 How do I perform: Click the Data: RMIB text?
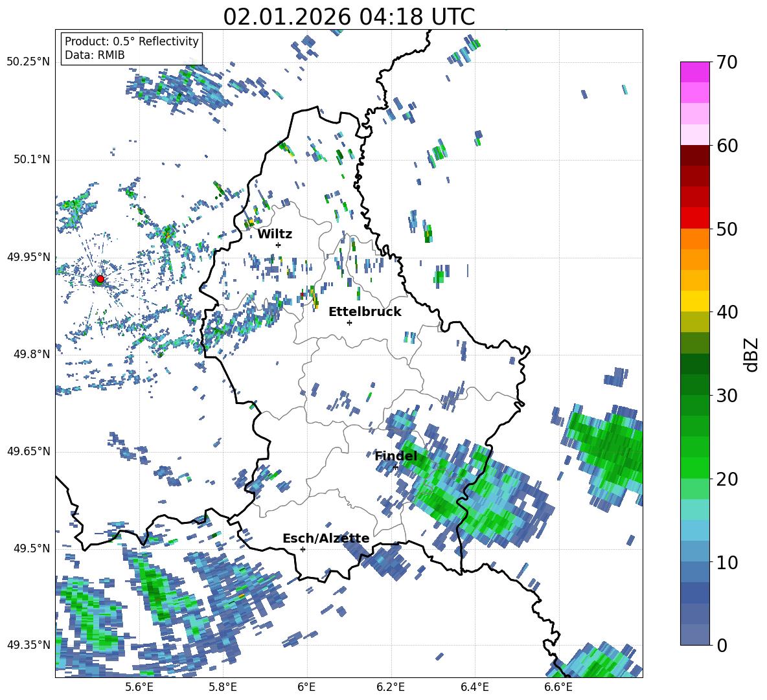(x=95, y=55)
